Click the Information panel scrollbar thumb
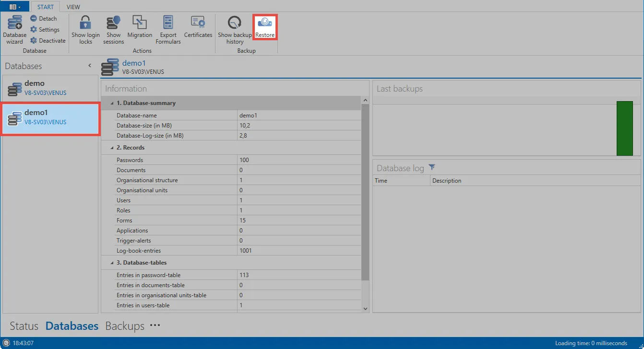This screenshot has height=349, width=644. click(x=365, y=192)
